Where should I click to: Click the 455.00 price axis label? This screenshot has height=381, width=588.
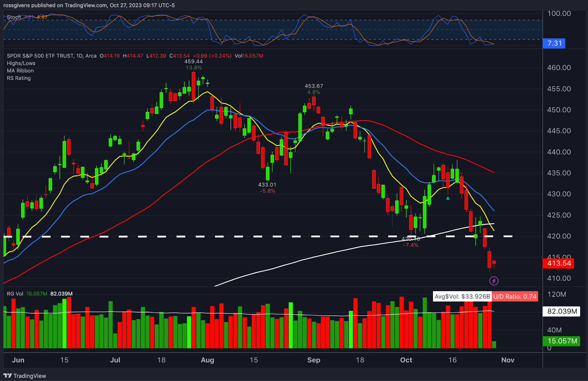coord(559,89)
